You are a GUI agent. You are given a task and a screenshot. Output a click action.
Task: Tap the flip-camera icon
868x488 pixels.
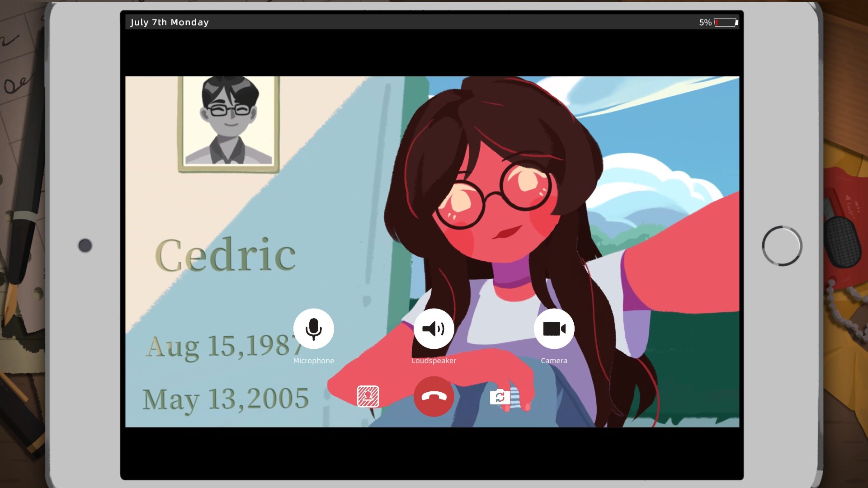(500, 397)
